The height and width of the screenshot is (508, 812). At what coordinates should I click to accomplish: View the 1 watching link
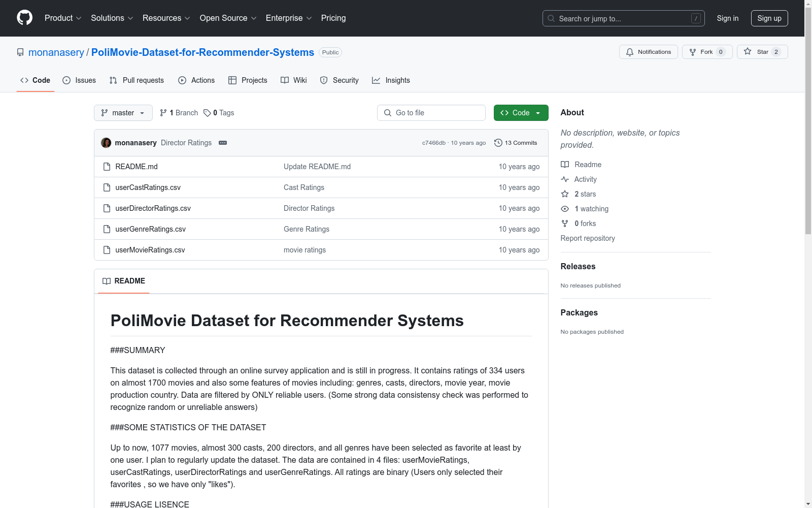pos(585,209)
